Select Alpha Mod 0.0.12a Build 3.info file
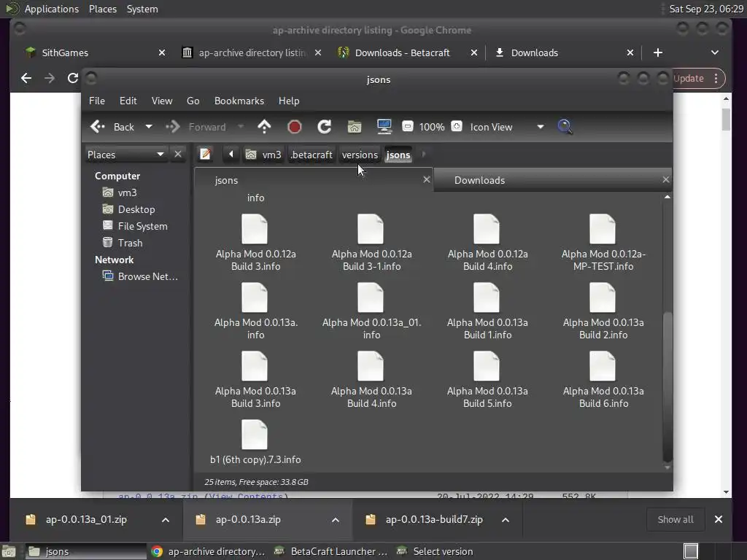 pyautogui.click(x=256, y=243)
